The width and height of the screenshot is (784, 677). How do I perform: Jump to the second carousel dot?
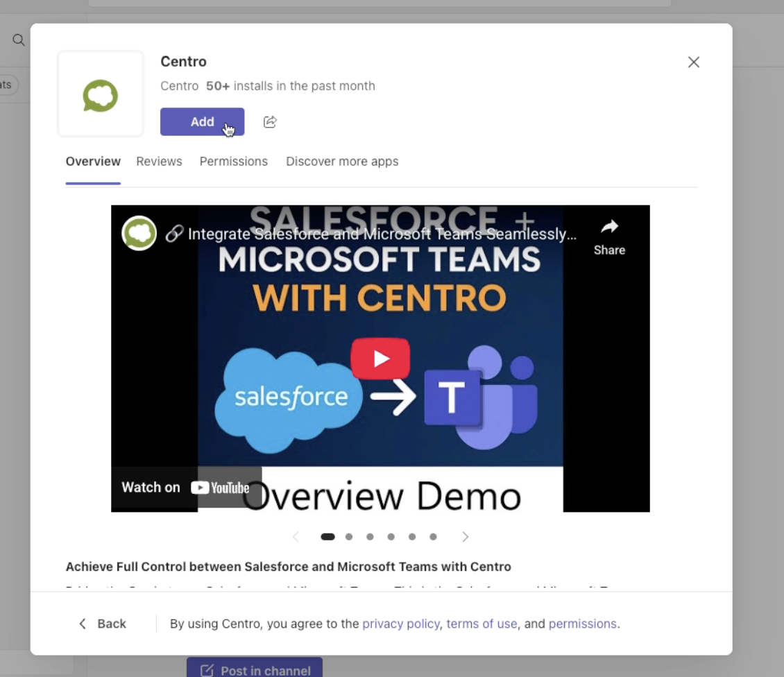point(349,537)
